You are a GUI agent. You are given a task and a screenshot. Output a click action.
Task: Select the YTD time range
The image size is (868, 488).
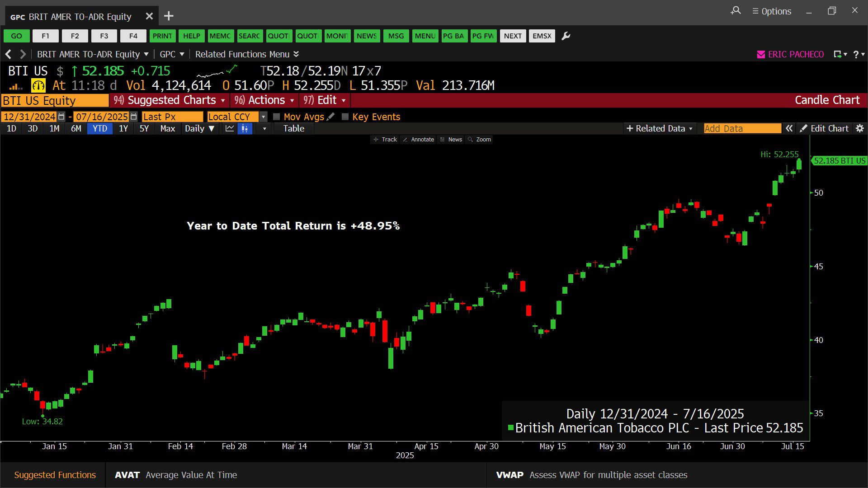click(x=100, y=129)
